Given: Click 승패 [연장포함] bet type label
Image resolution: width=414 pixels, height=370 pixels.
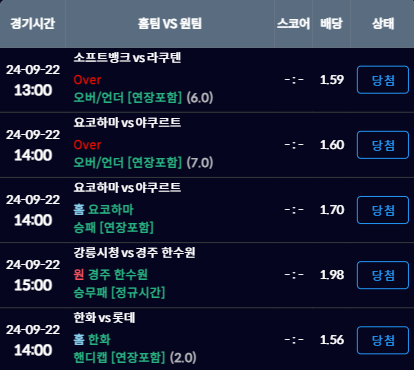Looking at the screenshot, I should (114, 228).
